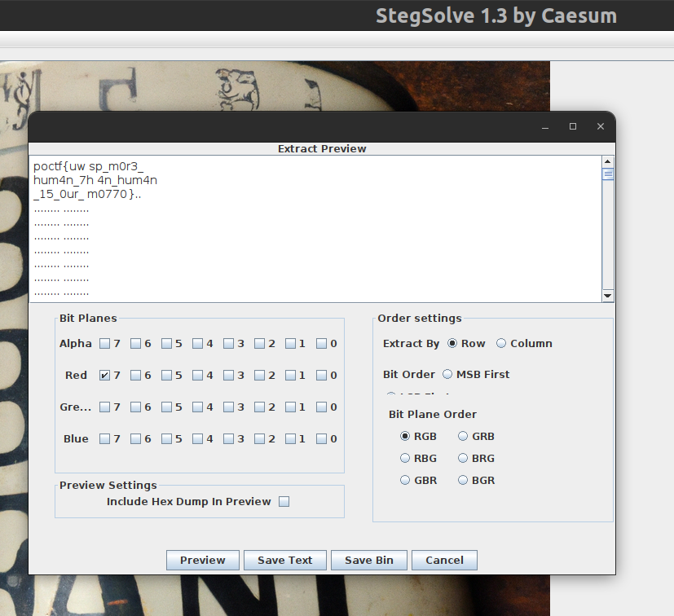The height and width of the screenshot is (616, 674).
Task: Click the preview scrollbar up arrow
Action: pos(608,162)
